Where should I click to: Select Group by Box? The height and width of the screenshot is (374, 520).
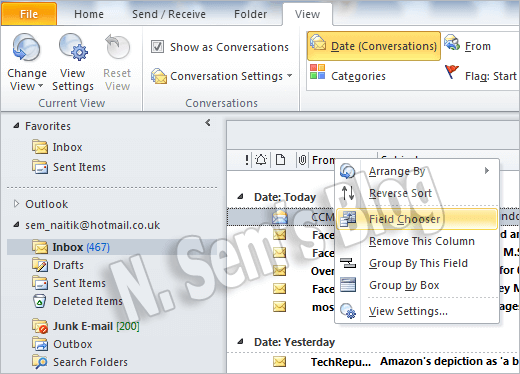pos(417,285)
